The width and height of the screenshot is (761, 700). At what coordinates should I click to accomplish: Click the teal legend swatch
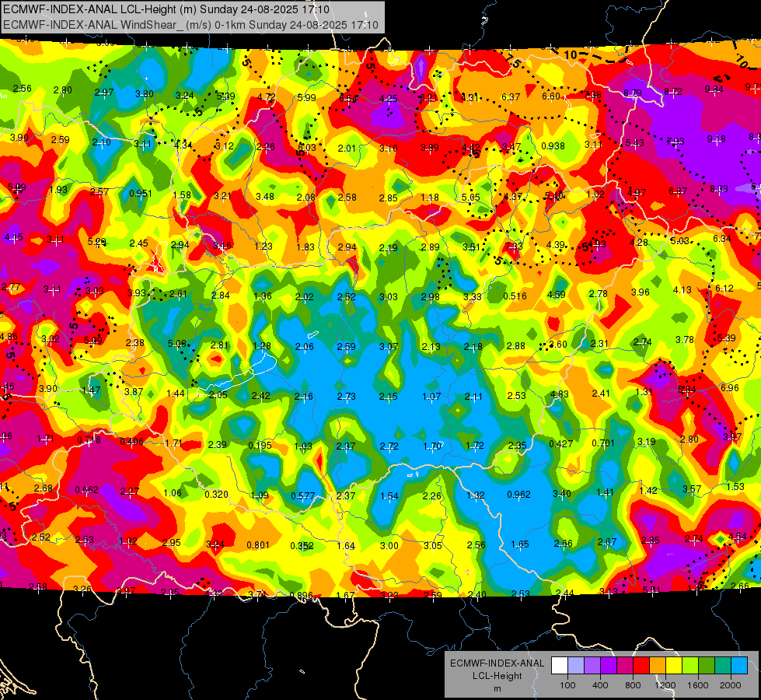coord(723,666)
